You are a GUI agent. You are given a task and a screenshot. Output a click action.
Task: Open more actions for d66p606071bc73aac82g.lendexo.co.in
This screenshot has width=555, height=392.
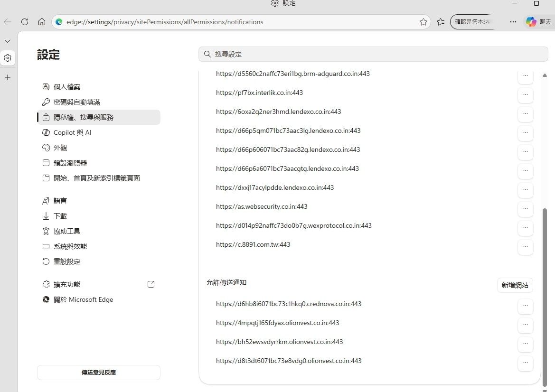(525, 151)
